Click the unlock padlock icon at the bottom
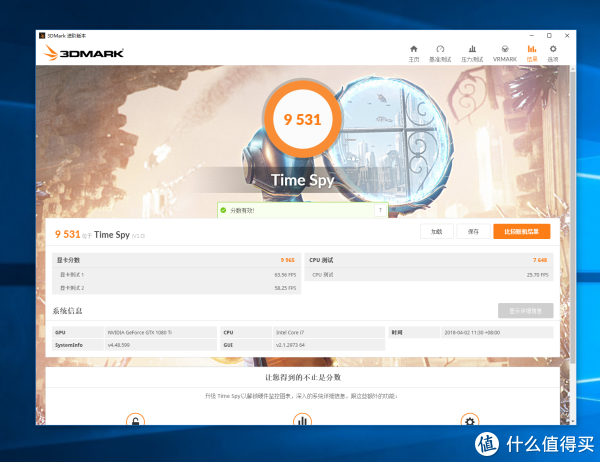 coord(135,420)
